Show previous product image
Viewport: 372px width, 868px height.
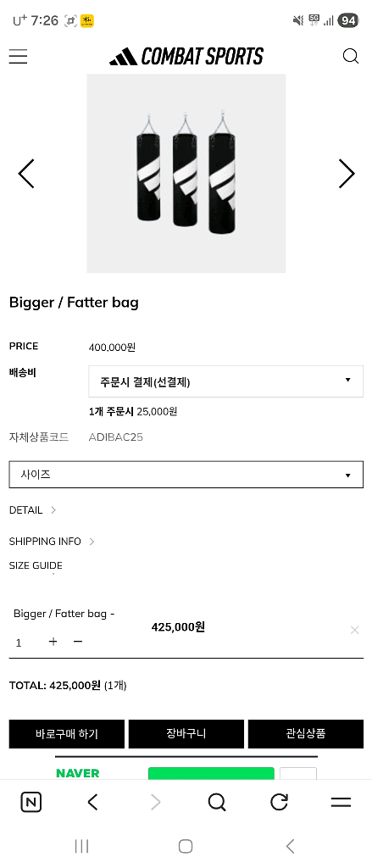26,174
